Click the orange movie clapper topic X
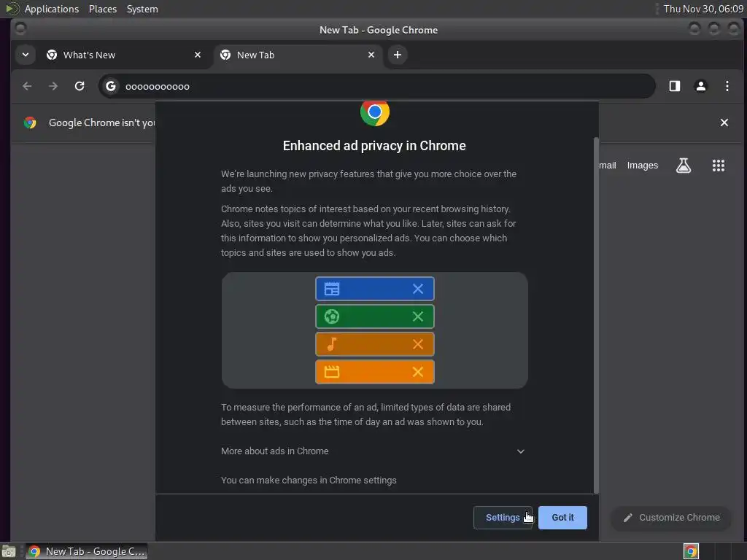The height and width of the screenshot is (560, 747). point(418,372)
